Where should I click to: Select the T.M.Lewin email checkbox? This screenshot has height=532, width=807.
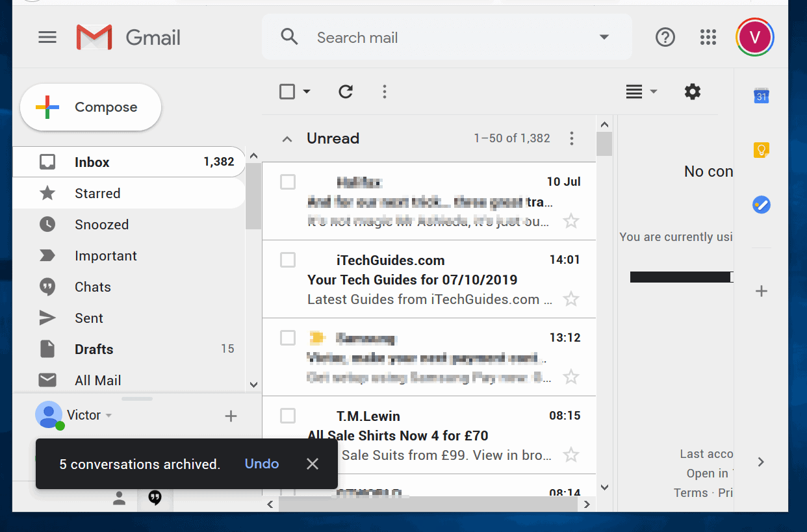point(288,416)
